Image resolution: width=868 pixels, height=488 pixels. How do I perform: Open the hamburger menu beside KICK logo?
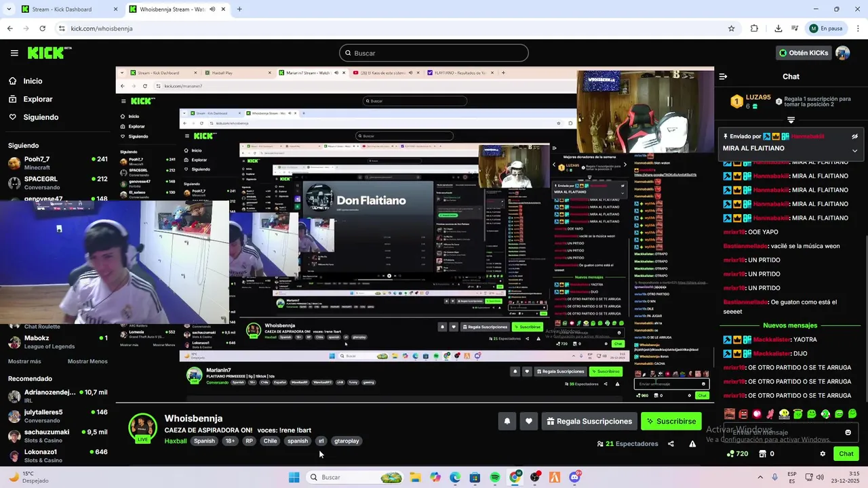14,53
